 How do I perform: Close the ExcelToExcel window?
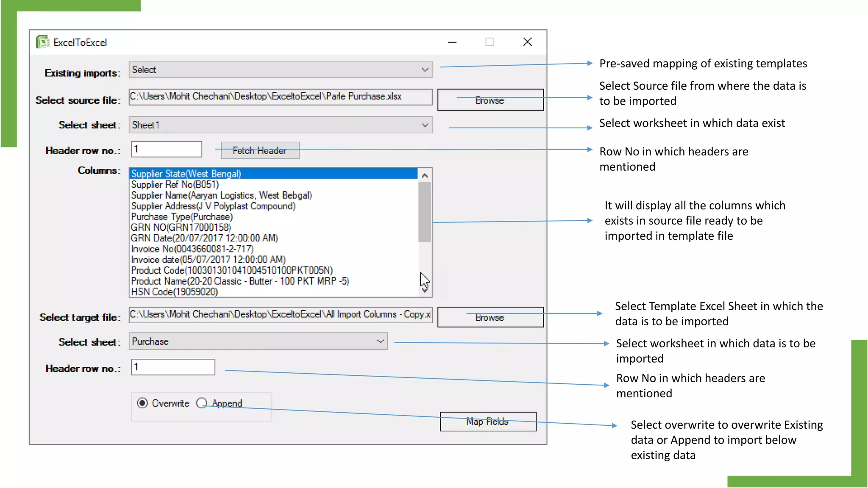click(527, 42)
